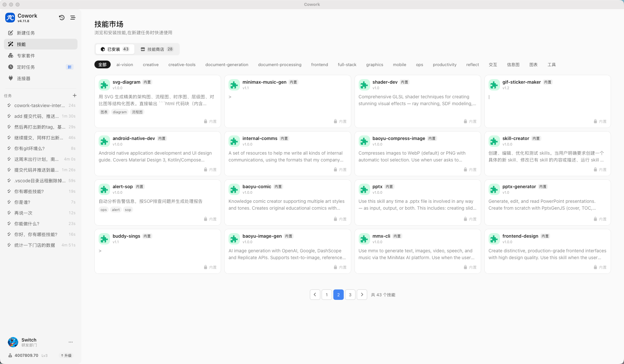The width and height of the screenshot is (624, 364).
Task: Click the baoyu-image-gen skill title
Action: click(x=262, y=236)
